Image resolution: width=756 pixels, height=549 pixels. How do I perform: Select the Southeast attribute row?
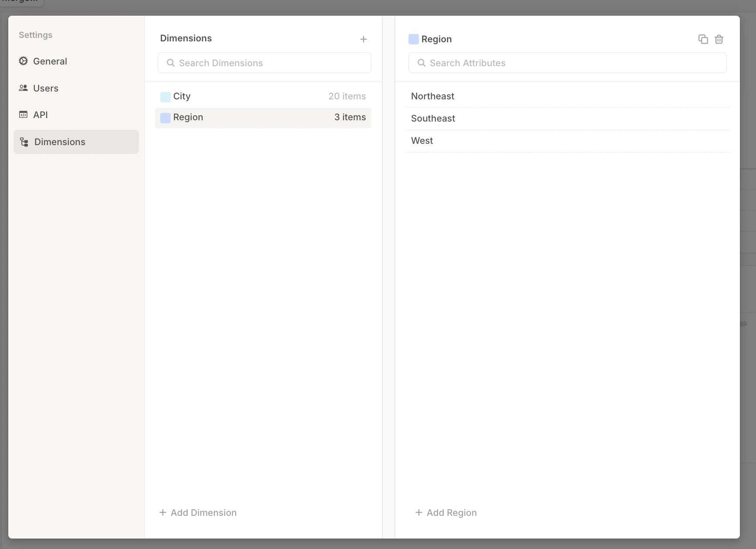pos(479,118)
